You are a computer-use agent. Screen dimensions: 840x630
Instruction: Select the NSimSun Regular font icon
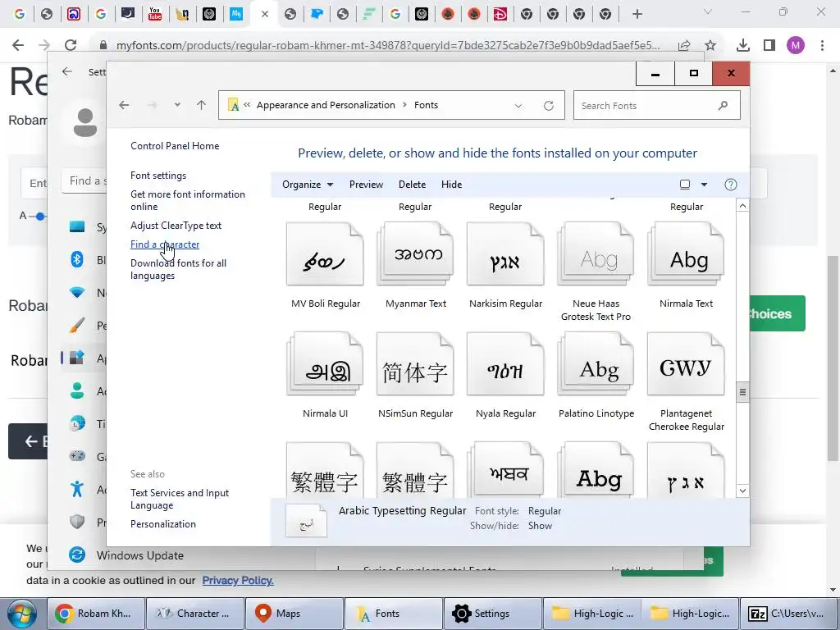pyautogui.click(x=415, y=365)
